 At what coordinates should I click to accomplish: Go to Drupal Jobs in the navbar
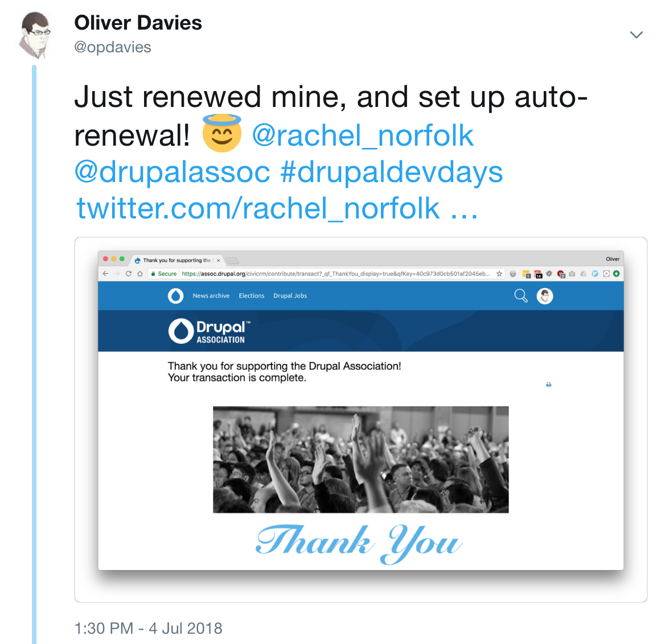(290, 296)
